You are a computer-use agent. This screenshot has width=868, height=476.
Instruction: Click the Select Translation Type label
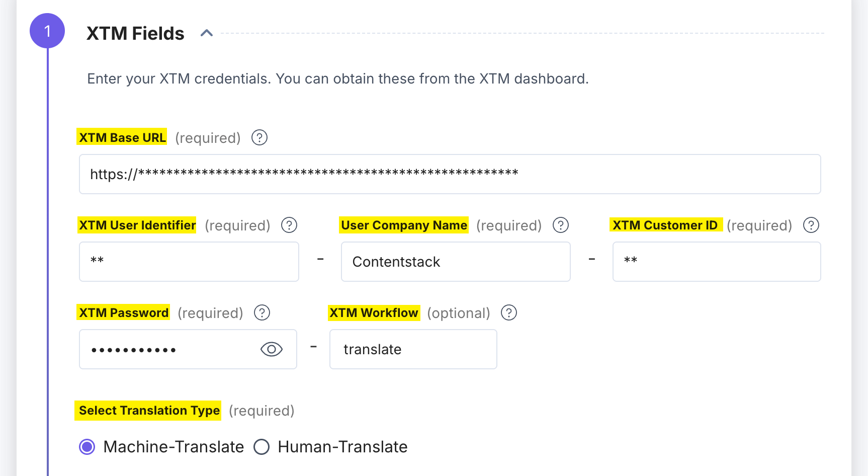148,410
